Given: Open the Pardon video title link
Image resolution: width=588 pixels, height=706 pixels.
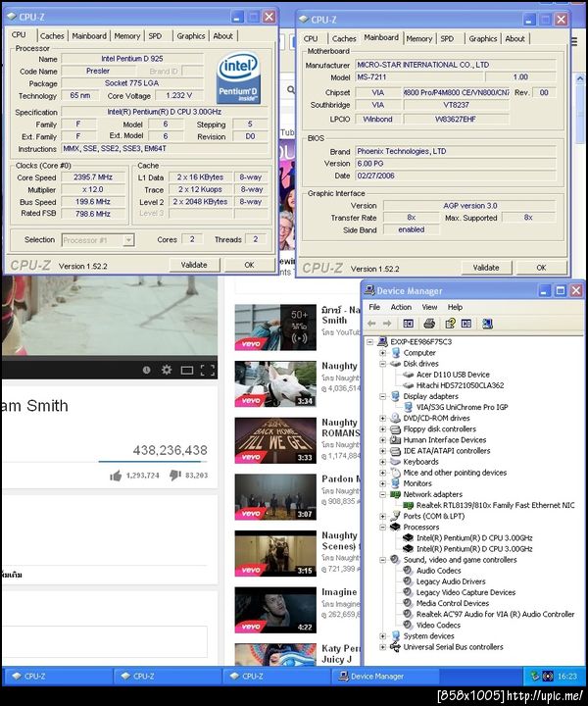Looking at the screenshot, I should (x=341, y=479).
